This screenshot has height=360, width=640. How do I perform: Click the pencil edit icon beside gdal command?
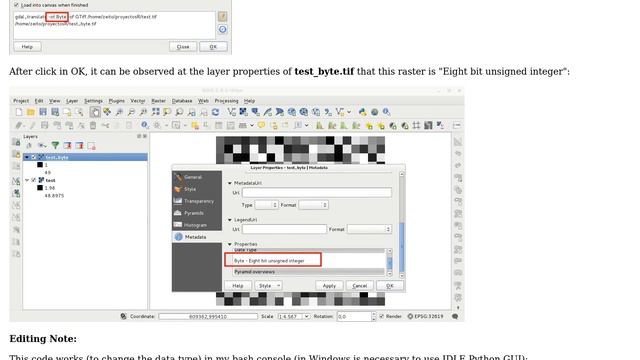pyautogui.click(x=222, y=16)
